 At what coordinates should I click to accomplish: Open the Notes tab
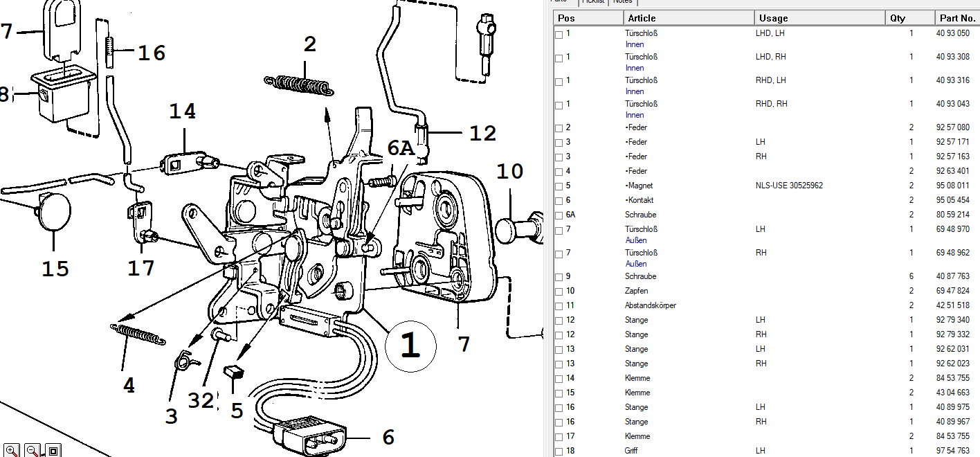(623, 2)
